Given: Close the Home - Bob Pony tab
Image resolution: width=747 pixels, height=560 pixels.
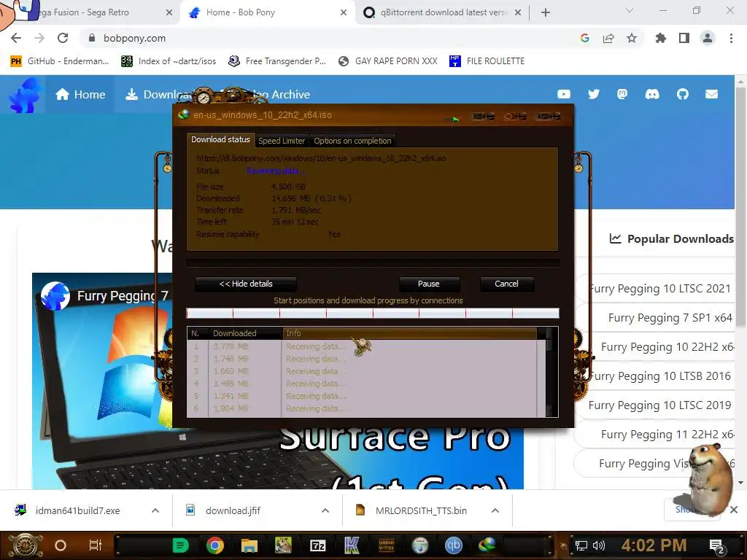Looking at the screenshot, I should pyautogui.click(x=344, y=12).
